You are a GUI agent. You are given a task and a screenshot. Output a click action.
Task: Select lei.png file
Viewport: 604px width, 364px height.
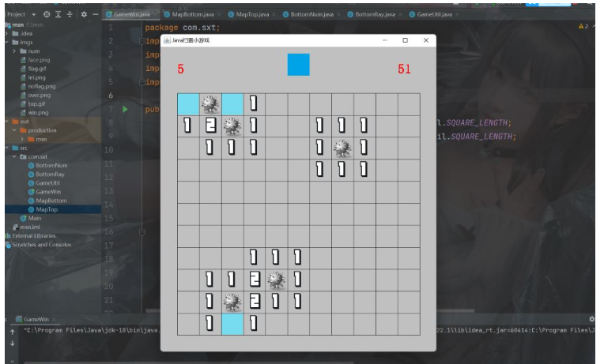[36, 77]
